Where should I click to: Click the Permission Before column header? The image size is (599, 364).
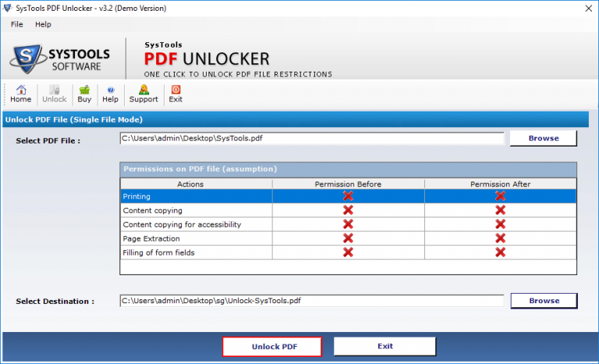point(348,184)
